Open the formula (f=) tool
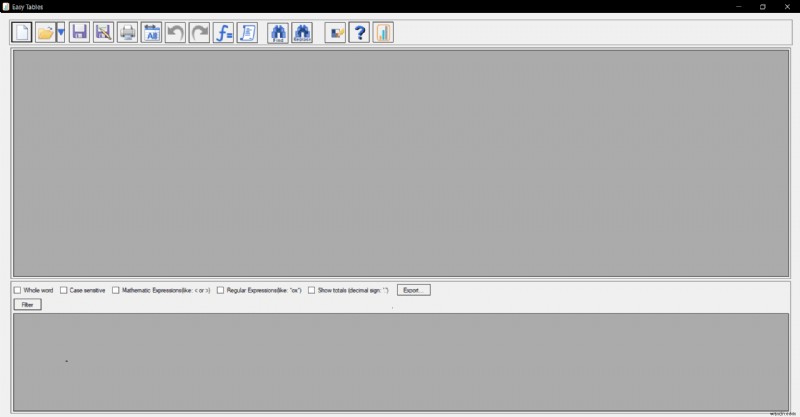 pos(223,33)
